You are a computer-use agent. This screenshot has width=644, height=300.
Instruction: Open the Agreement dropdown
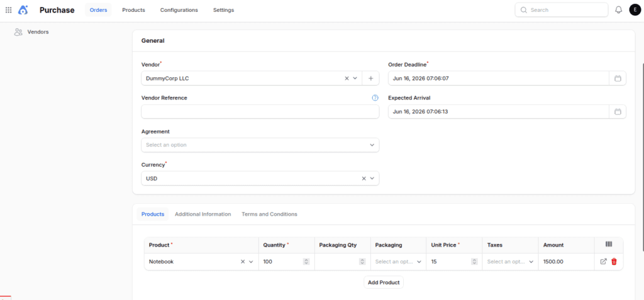pyautogui.click(x=260, y=145)
